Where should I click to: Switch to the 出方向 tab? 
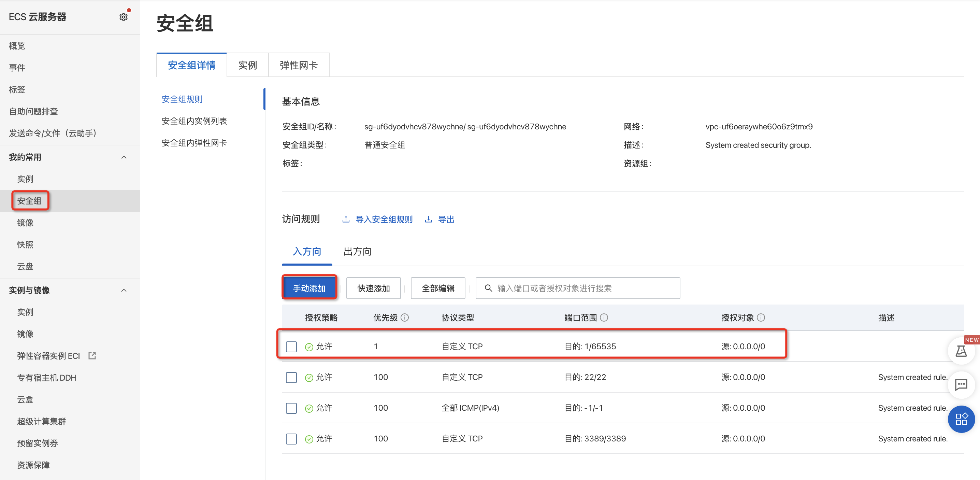coord(357,252)
